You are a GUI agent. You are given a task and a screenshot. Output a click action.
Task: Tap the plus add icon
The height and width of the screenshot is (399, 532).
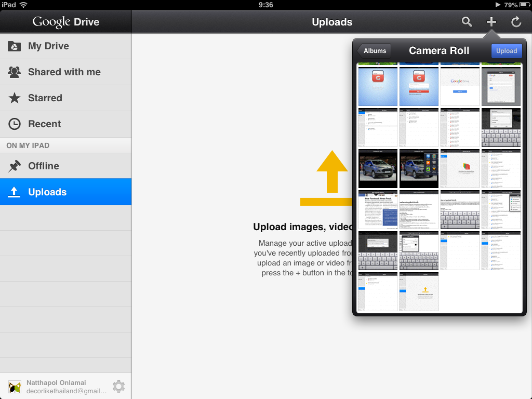[x=491, y=22]
